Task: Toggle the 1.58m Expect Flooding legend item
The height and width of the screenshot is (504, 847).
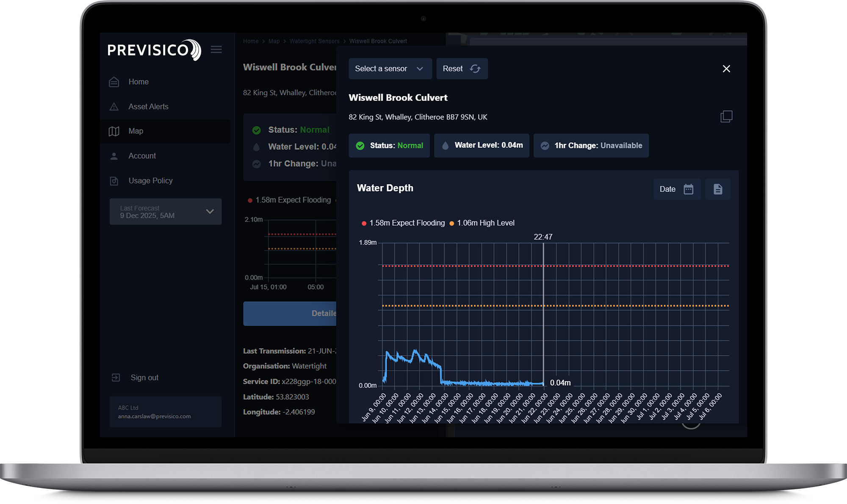Action: [x=403, y=223]
